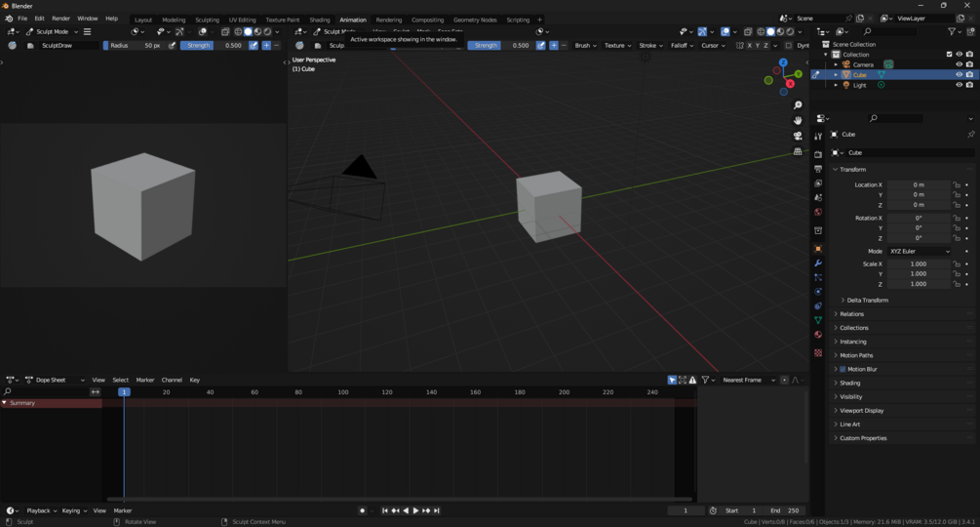This screenshot has width=980, height=527.
Task: Uncheck the Collection exclude checkbox
Action: (950, 55)
